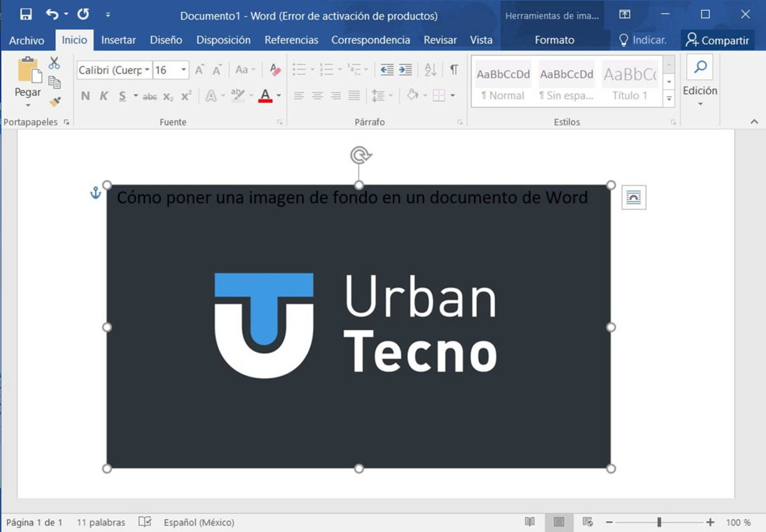Cut selection with the scissors icon

point(54,63)
